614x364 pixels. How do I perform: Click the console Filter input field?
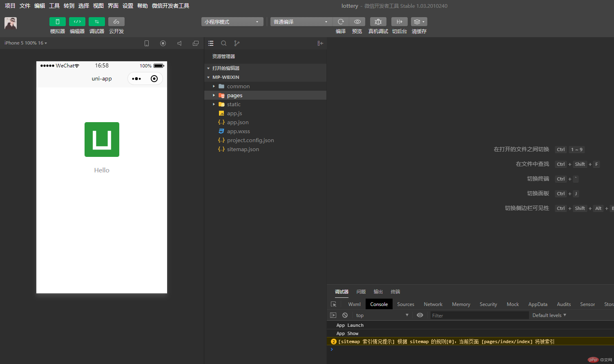(x=480, y=315)
